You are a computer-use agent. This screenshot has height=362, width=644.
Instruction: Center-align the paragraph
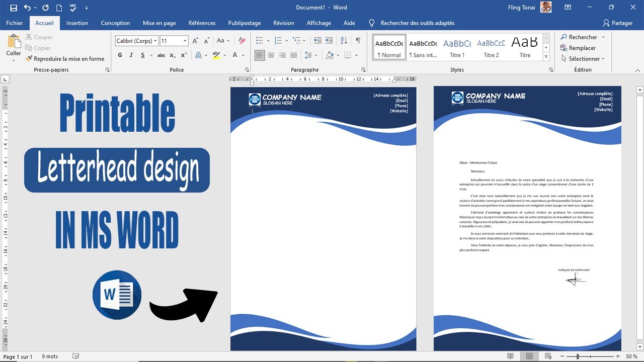pyautogui.click(x=271, y=55)
